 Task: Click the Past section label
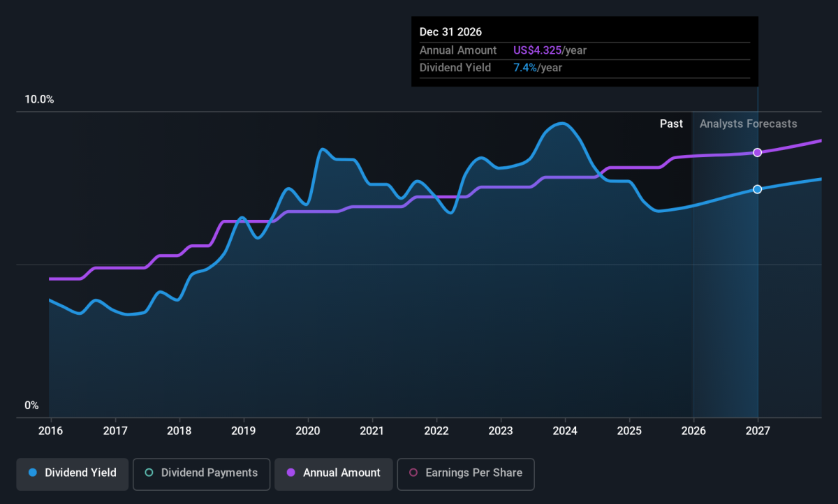click(671, 124)
